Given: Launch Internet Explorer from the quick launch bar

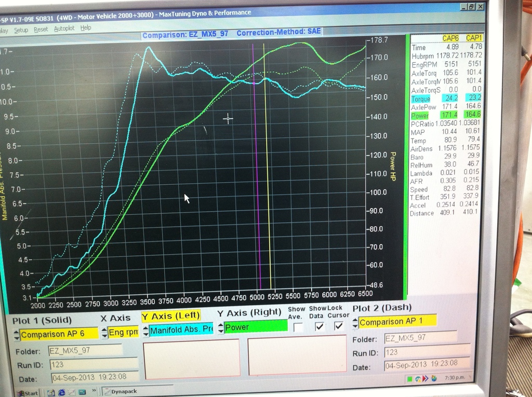Looking at the screenshot, I should pyautogui.click(x=61, y=392).
